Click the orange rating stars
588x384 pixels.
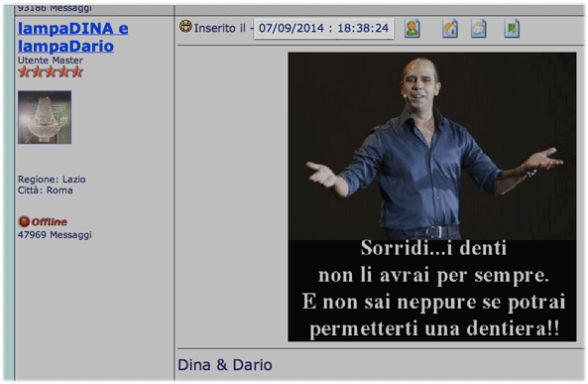(x=51, y=71)
